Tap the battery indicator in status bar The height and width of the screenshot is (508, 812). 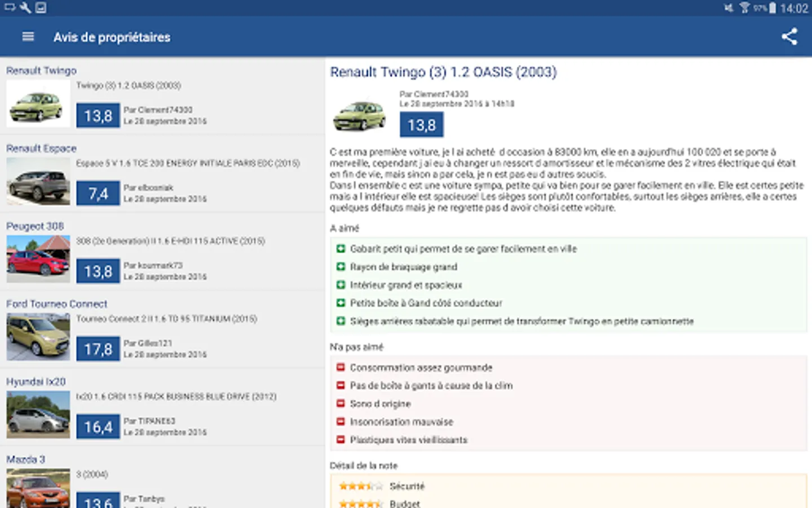point(773,8)
